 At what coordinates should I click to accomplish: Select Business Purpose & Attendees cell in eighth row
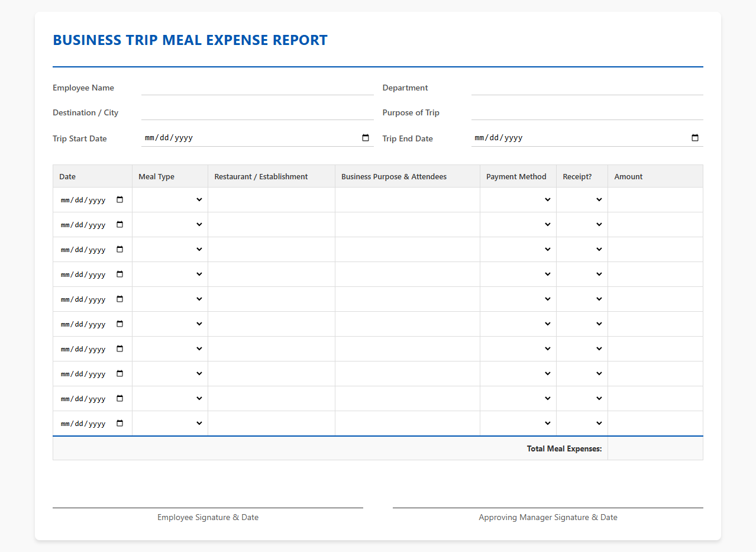pos(408,374)
